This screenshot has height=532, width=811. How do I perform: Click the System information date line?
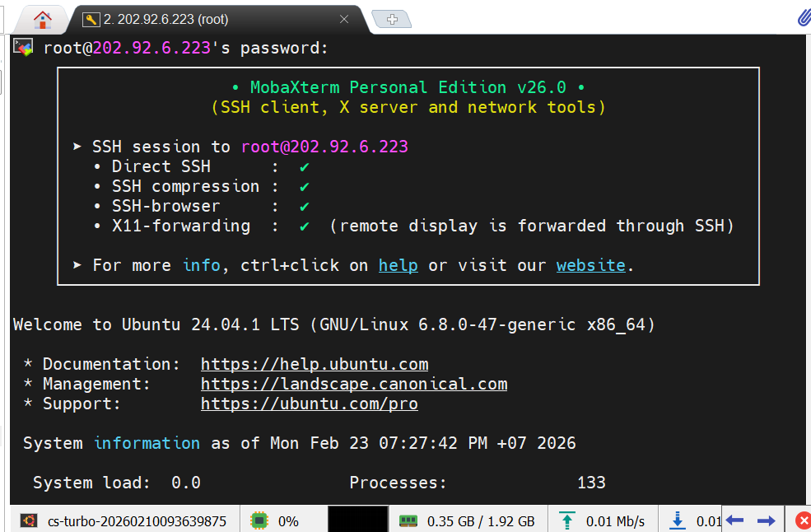pos(300,443)
